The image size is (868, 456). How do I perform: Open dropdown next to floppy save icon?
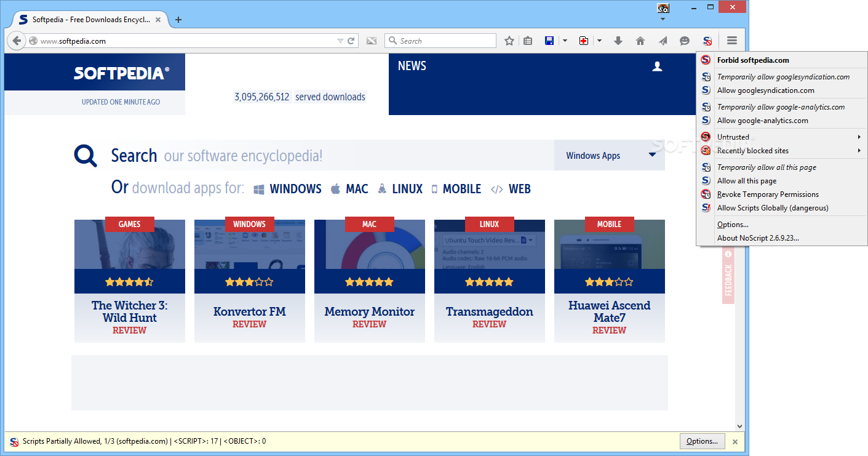pyautogui.click(x=565, y=41)
